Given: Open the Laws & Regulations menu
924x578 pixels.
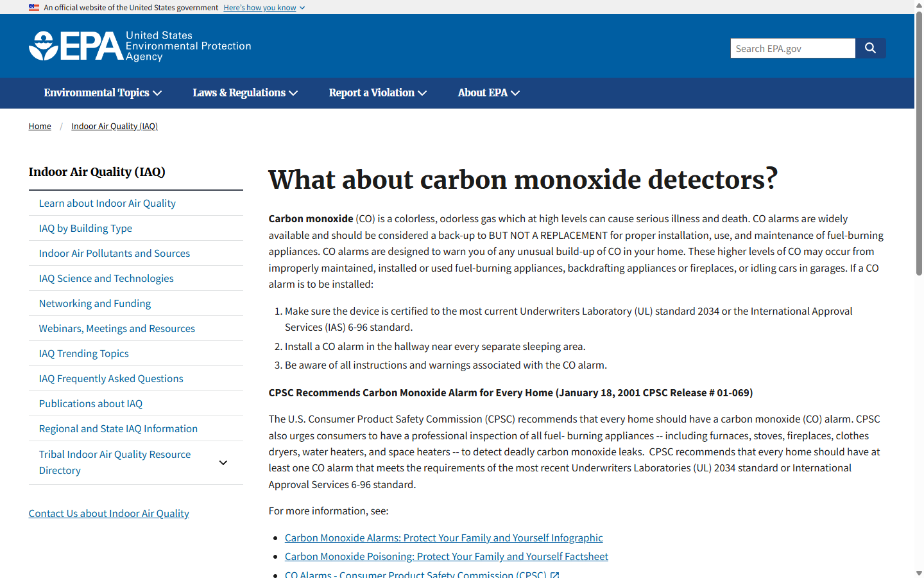Looking at the screenshot, I should pos(245,93).
